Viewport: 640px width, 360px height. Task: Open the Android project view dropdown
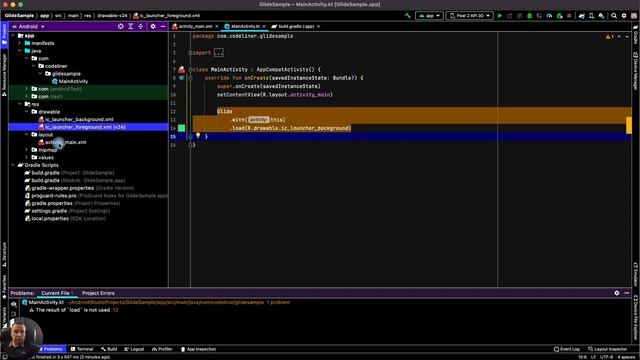29,26
